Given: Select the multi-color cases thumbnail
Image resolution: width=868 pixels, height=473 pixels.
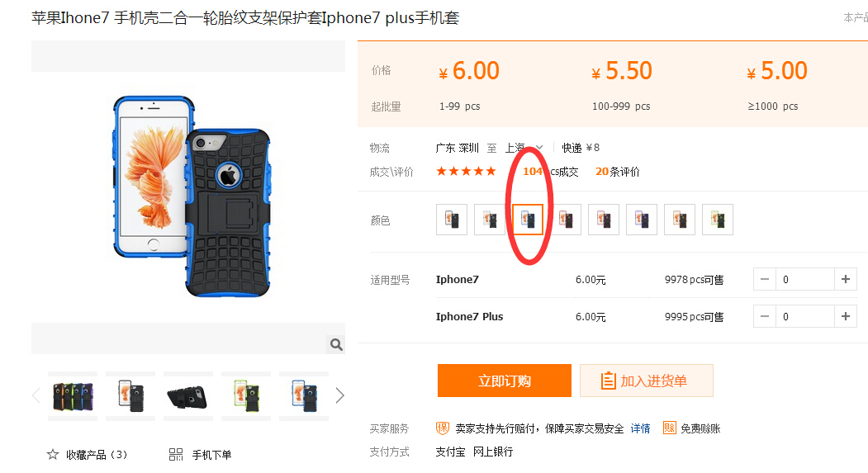Looking at the screenshot, I should [73, 396].
